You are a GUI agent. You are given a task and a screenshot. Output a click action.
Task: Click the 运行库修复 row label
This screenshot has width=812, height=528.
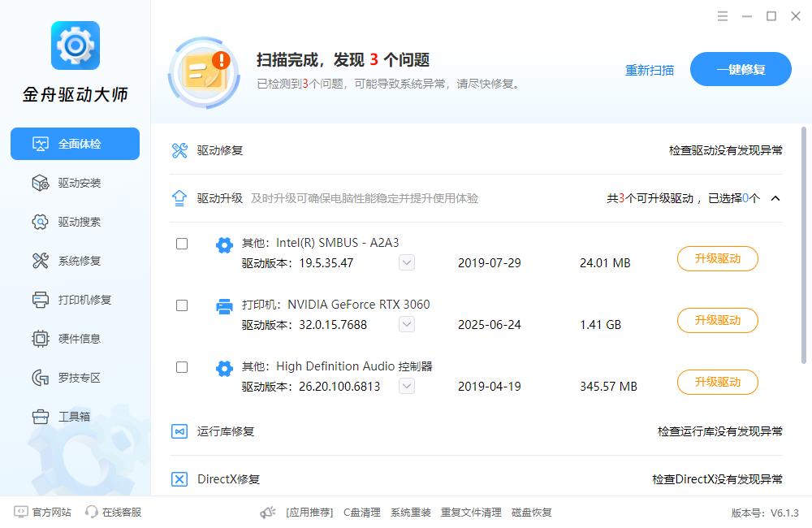pos(225,431)
